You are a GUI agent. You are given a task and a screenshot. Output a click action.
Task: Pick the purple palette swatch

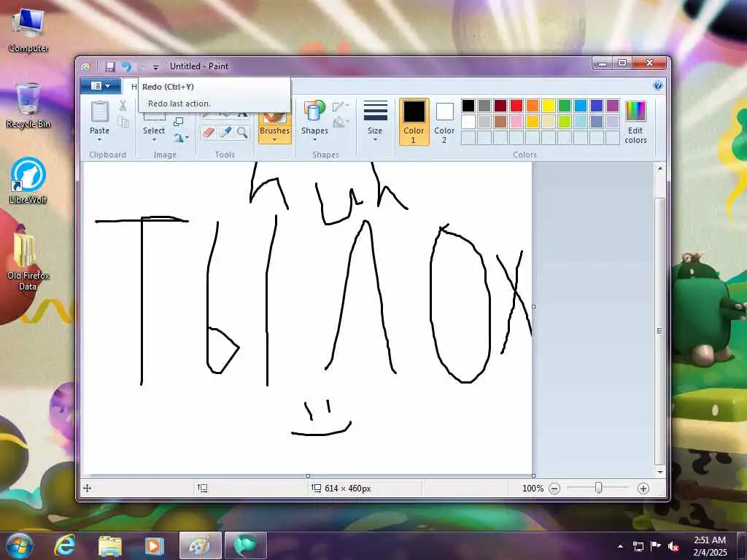(613, 106)
